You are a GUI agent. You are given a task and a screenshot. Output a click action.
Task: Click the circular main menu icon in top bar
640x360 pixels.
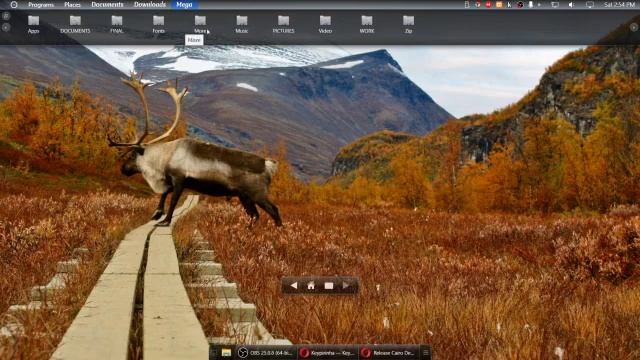(14, 4)
